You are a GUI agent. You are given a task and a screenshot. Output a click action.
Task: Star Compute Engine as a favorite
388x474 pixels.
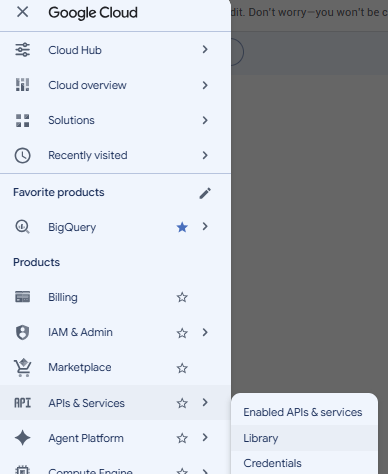[x=182, y=471]
